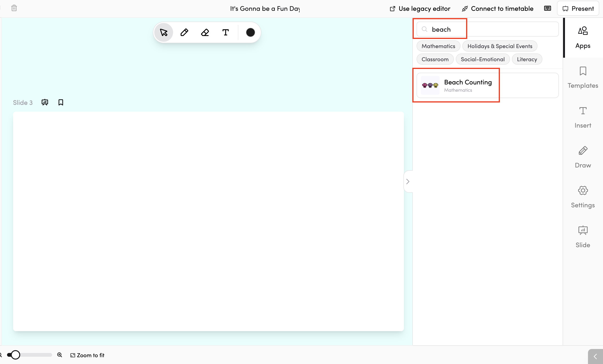This screenshot has width=603, height=364.
Task: Click in the beach search field
Action: click(487, 29)
